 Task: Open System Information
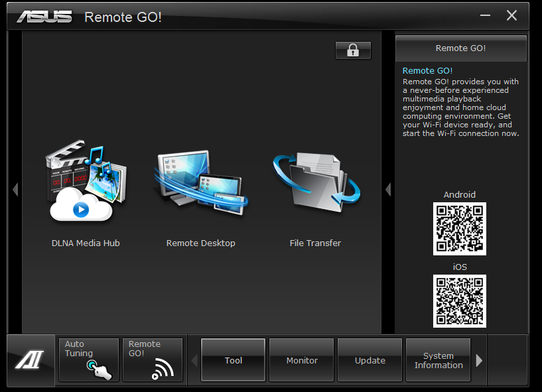[x=438, y=360]
